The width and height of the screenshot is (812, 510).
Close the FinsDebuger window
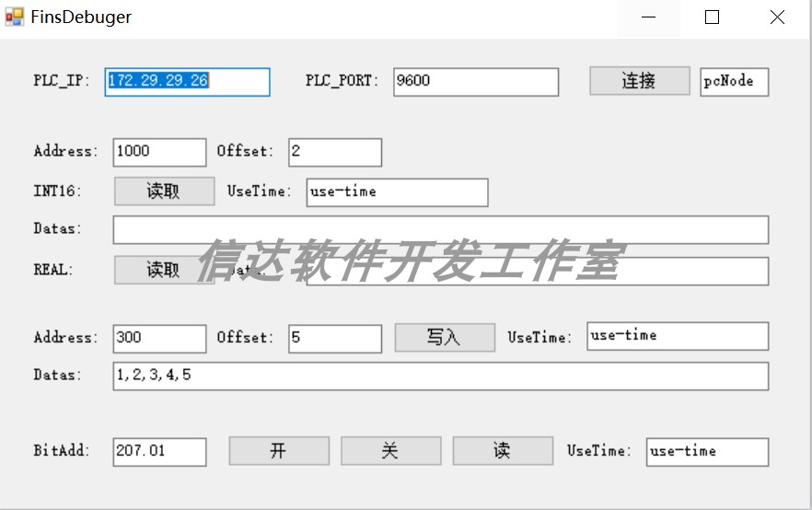tap(777, 17)
